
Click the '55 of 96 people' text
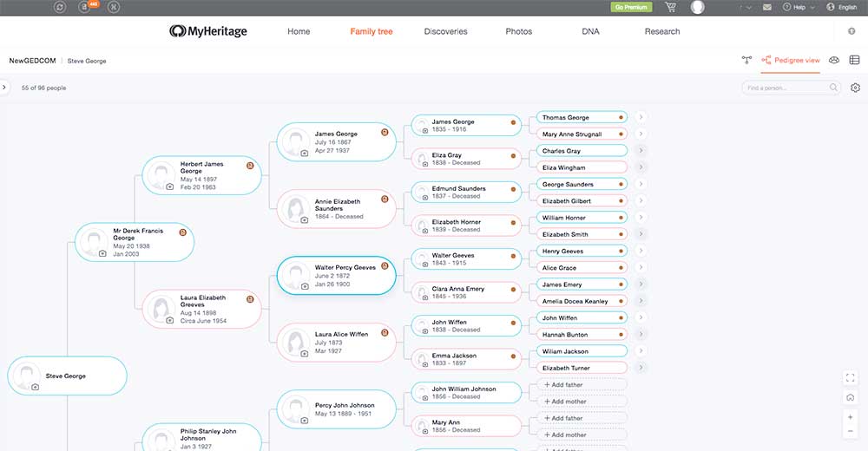click(43, 88)
